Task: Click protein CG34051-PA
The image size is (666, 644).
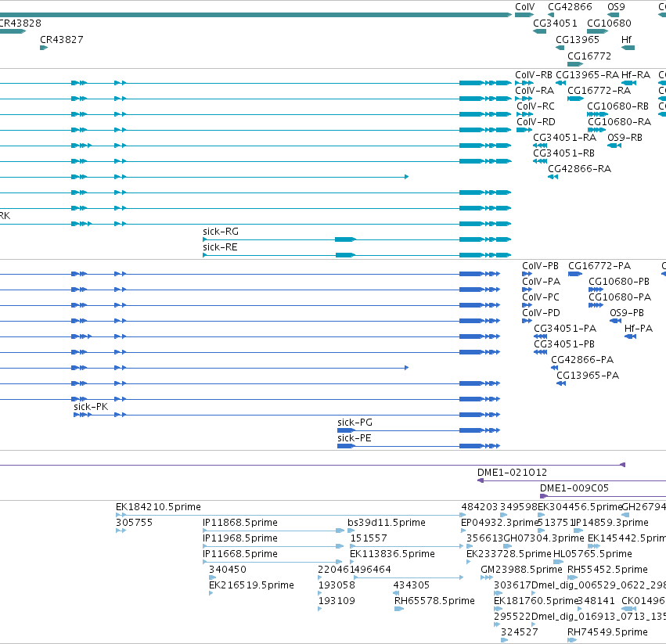Action: pos(565,329)
